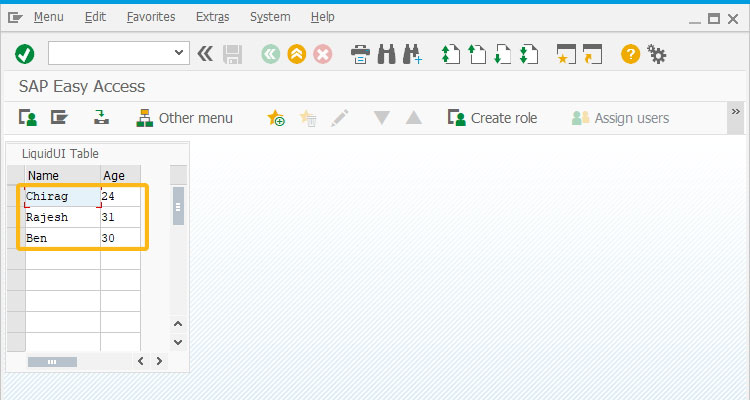Image resolution: width=750 pixels, height=400 pixels.
Task: Click the Delete Favorites icon
Action: tap(308, 118)
